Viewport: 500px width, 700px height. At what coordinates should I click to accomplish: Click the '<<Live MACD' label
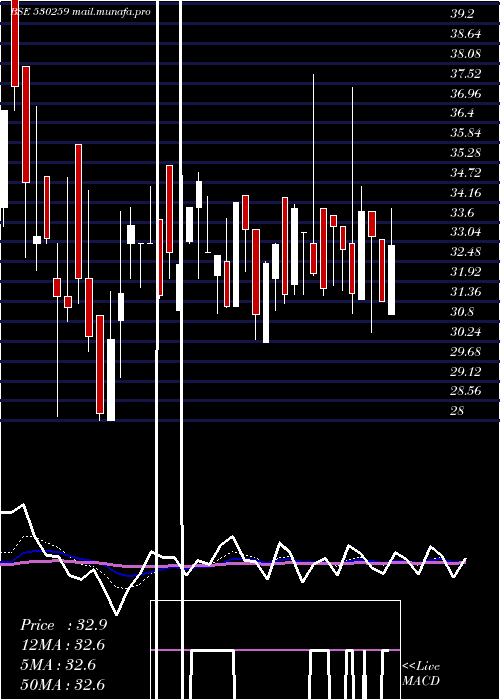point(421,673)
